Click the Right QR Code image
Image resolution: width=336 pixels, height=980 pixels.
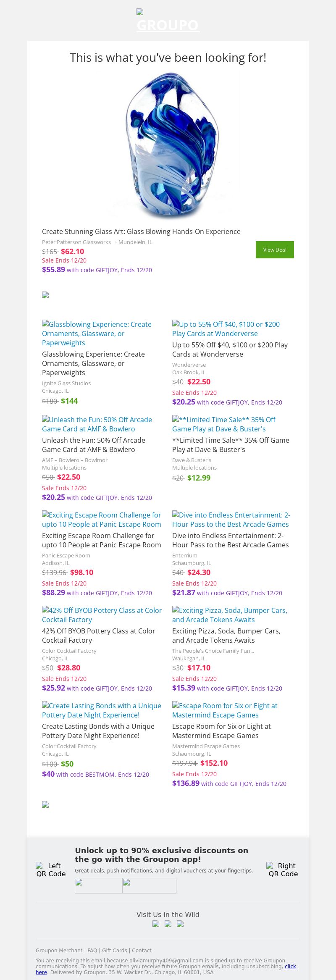283,870
